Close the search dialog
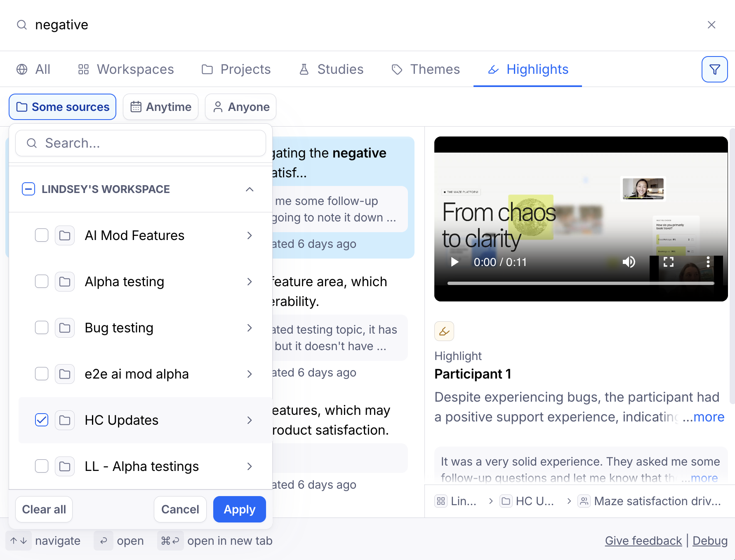 click(711, 25)
